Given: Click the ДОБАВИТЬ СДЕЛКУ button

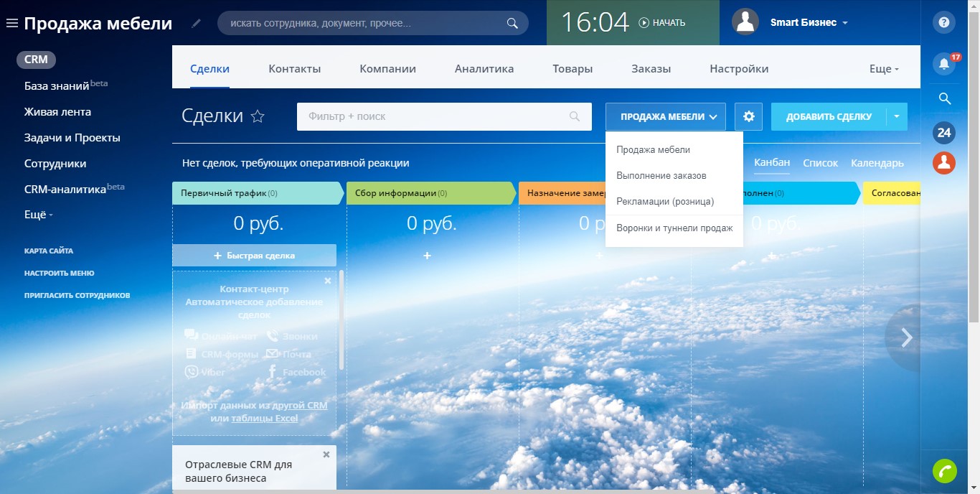Looking at the screenshot, I should (x=829, y=116).
